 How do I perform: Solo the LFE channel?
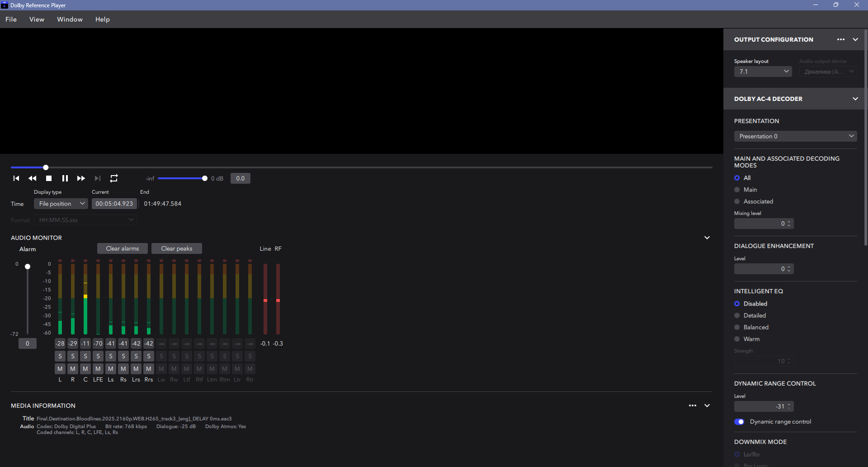point(98,356)
